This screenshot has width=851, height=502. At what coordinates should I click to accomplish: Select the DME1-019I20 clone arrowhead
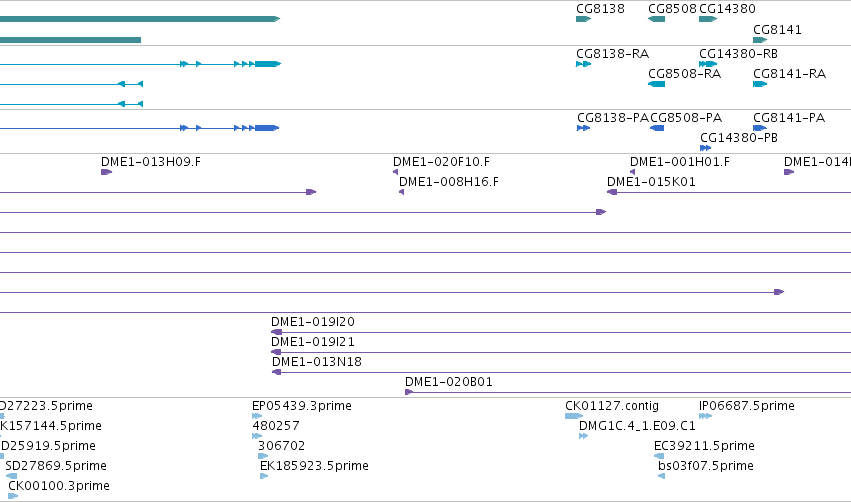click(277, 332)
